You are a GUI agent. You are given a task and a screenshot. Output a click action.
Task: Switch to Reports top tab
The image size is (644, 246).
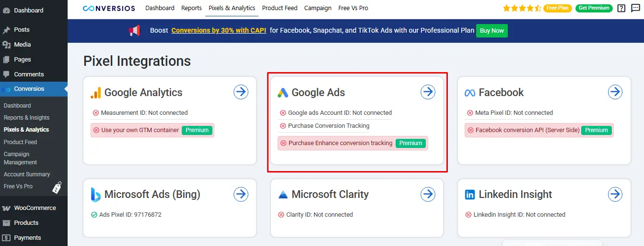tap(191, 8)
